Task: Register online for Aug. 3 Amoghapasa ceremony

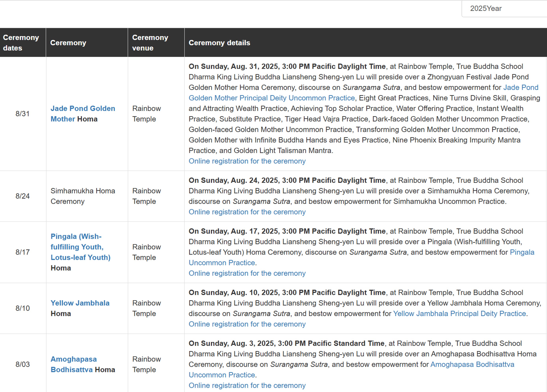Action: coord(247,385)
